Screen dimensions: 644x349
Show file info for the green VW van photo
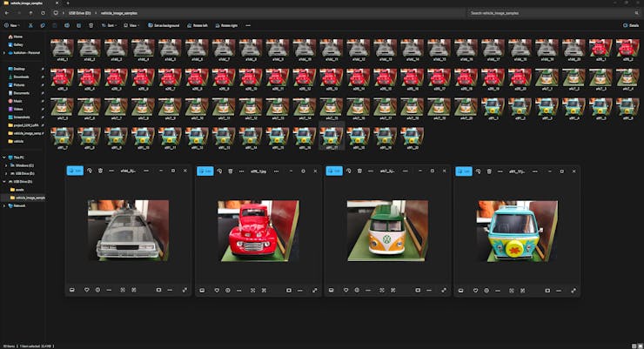point(357,291)
